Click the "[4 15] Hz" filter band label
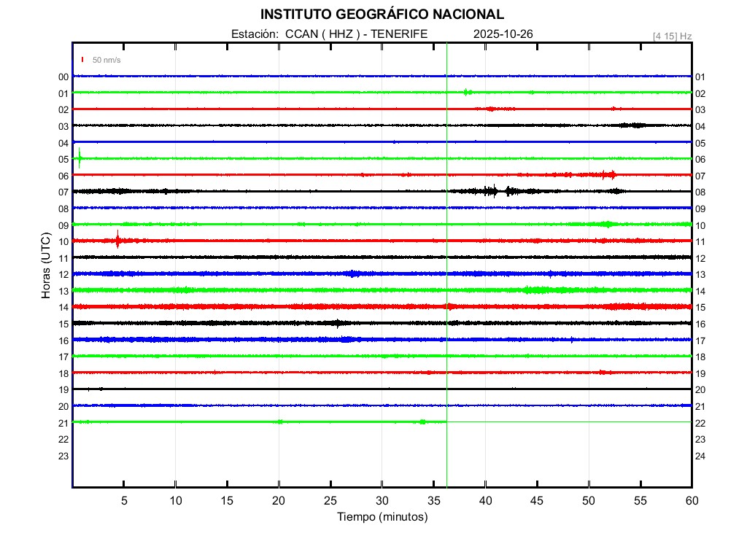This screenshot has width=747, height=560. pyautogui.click(x=672, y=36)
